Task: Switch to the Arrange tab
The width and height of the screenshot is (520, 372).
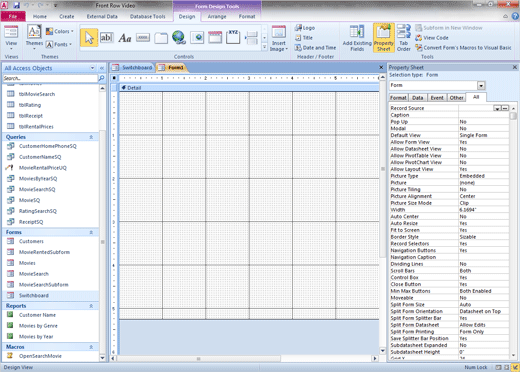Action: click(x=217, y=16)
